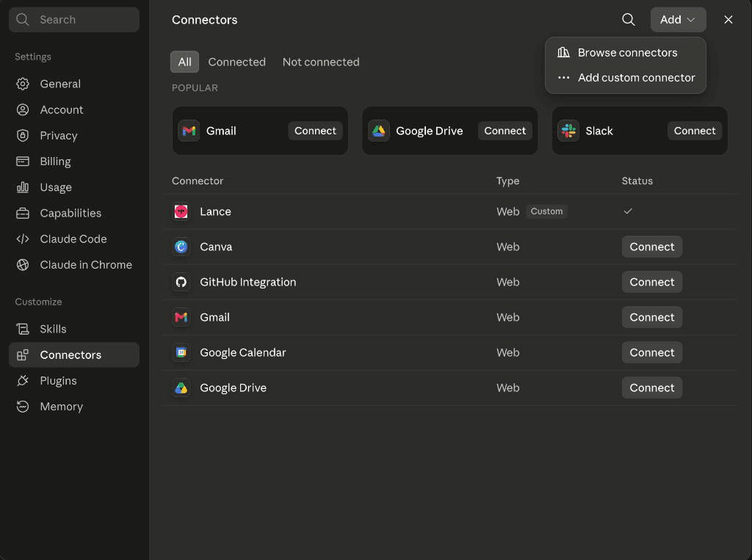Open the Add dropdown button
The width and height of the screenshot is (752, 560).
pos(678,20)
